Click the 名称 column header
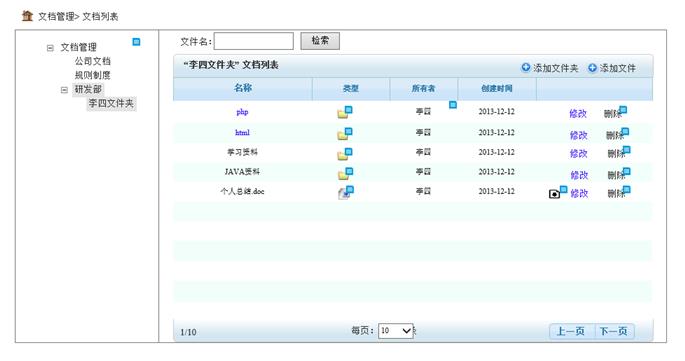Image resolution: width=685 pixels, height=361 pixels. click(243, 88)
